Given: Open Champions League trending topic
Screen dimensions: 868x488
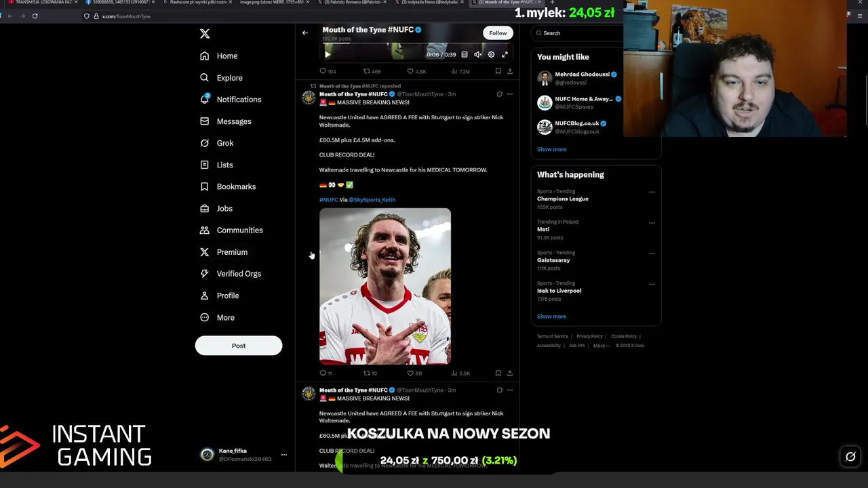Looking at the screenshot, I should click(563, 199).
